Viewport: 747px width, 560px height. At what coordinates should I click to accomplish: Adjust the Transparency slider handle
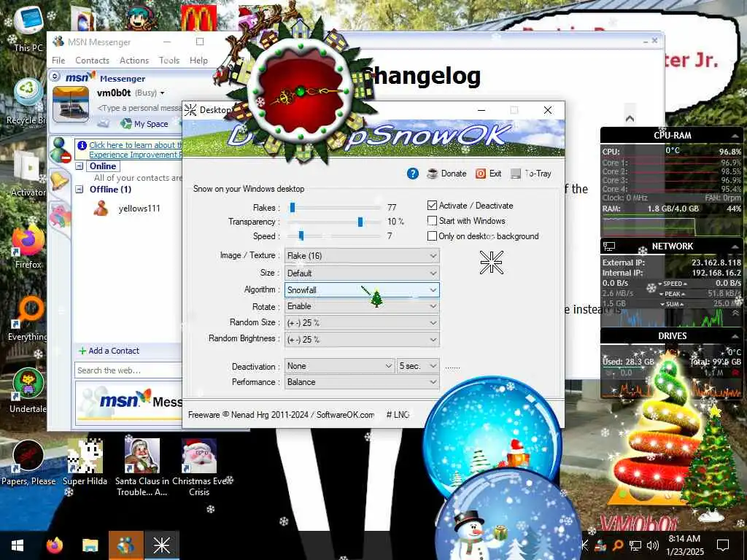(x=360, y=222)
